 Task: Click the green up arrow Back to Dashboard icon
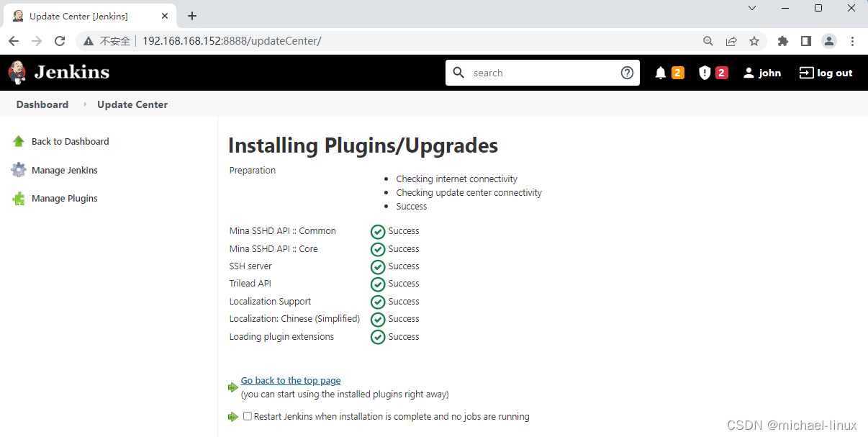[19, 141]
